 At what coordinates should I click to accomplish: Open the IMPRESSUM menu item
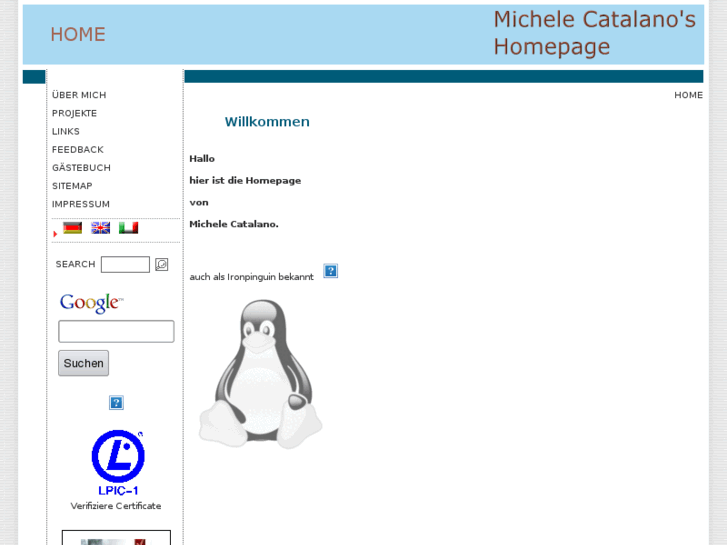[81, 204]
